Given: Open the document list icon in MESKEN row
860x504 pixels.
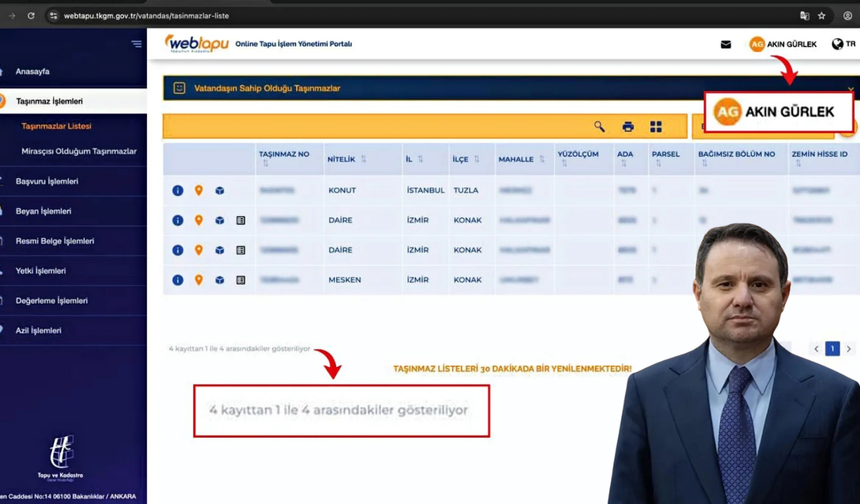Looking at the screenshot, I should click(x=241, y=280).
